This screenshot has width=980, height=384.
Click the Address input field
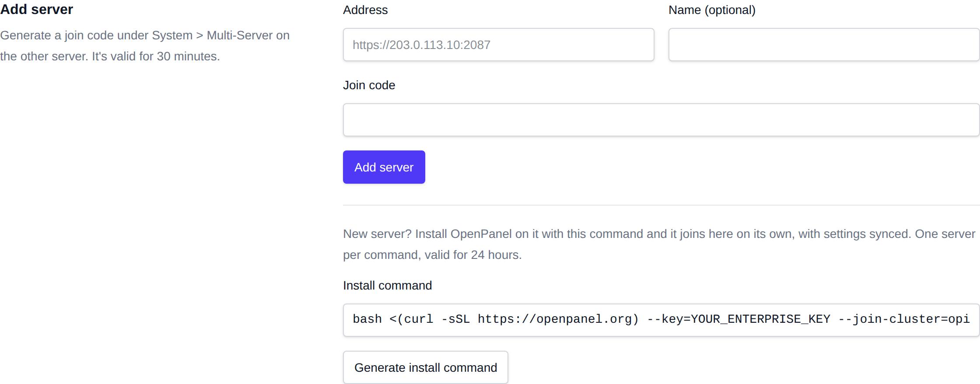pos(498,45)
